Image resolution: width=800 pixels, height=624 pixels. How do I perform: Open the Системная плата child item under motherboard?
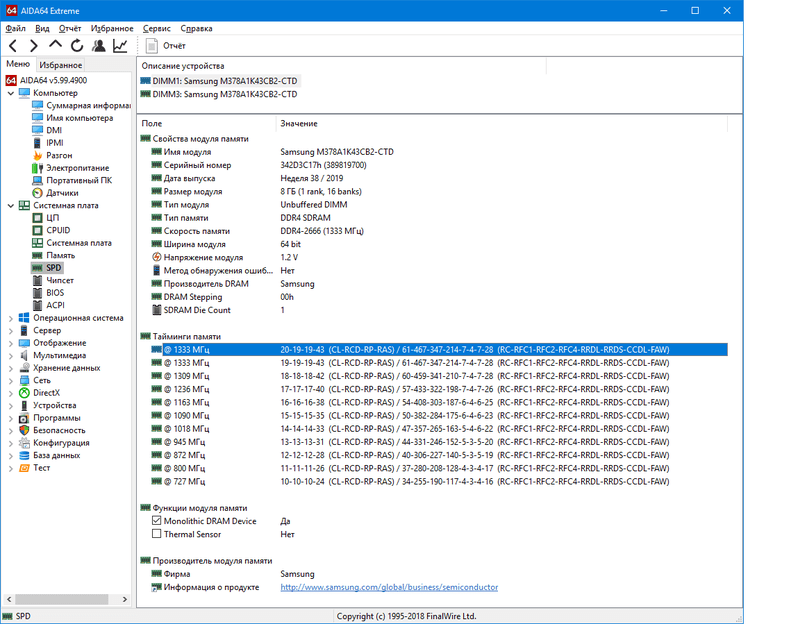click(x=72, y=243)
